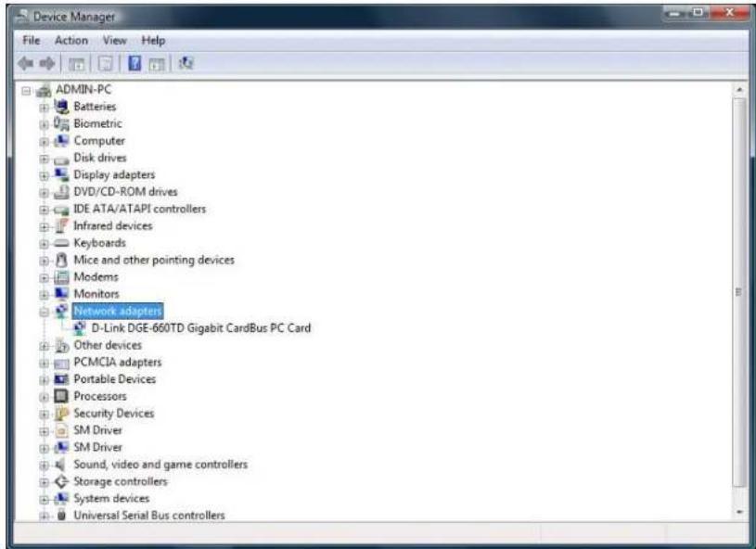Click the Keyboards icon
756x549 pixels.
pos(61,243)
